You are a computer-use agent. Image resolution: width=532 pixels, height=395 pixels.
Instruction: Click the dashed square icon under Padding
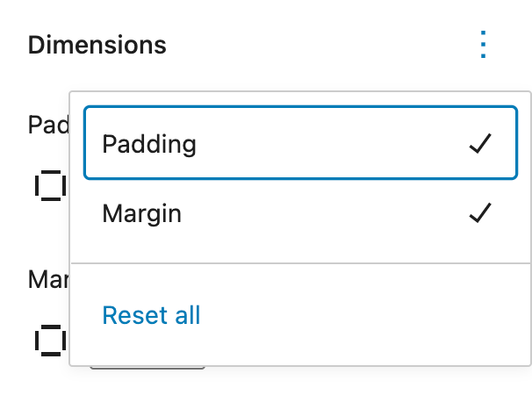(50, 185)
